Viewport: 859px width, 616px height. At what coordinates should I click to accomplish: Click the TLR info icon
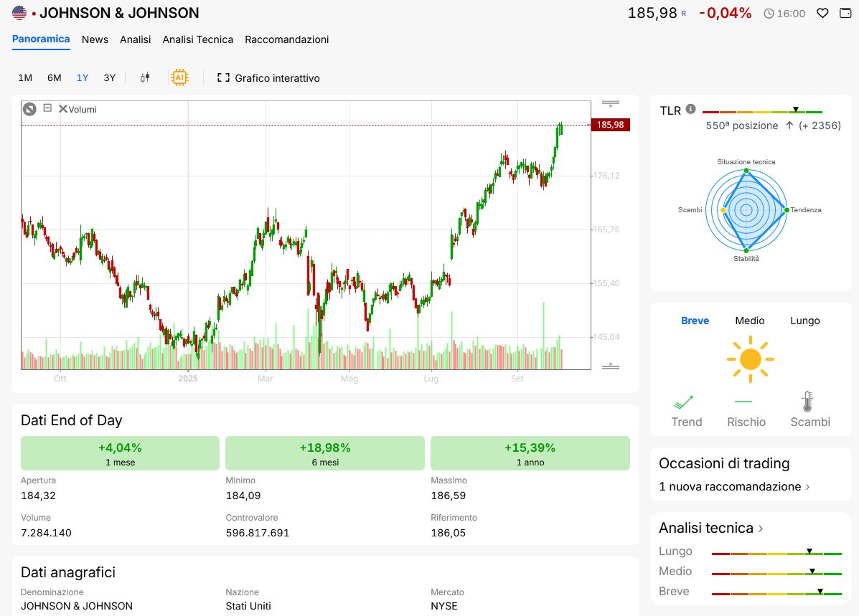690,109
